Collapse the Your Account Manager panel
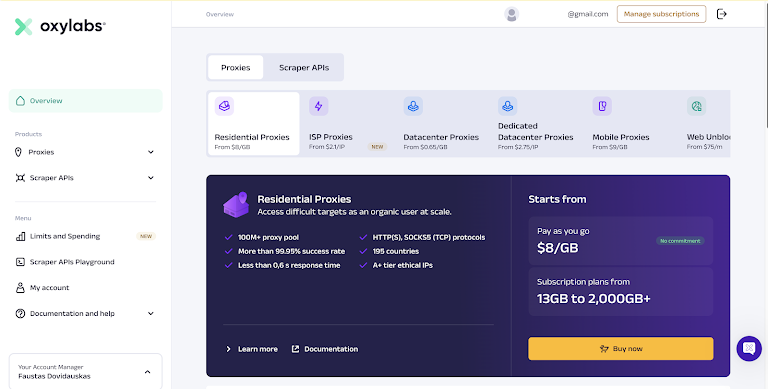The image size is (768, 389). [x=147, y=372]
